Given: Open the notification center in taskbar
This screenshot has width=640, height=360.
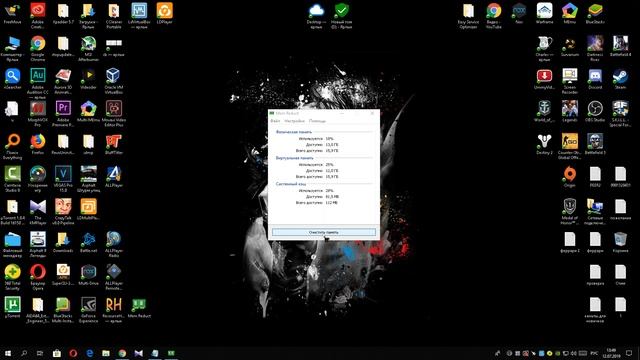Looking at the screenshot, I should click(x=629, y=353).
